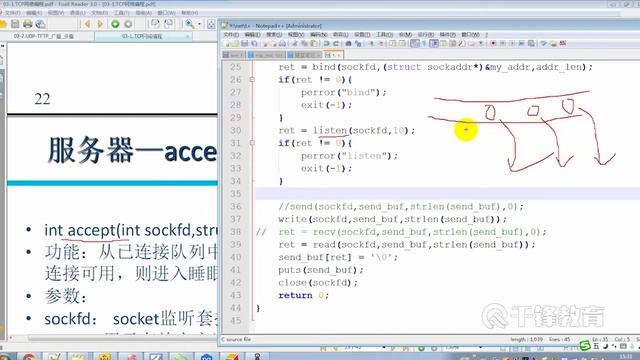Click the printer icon in Foxit Reader
The height and width of the screenshot is (360, 640).
click(x=27, y=24)
